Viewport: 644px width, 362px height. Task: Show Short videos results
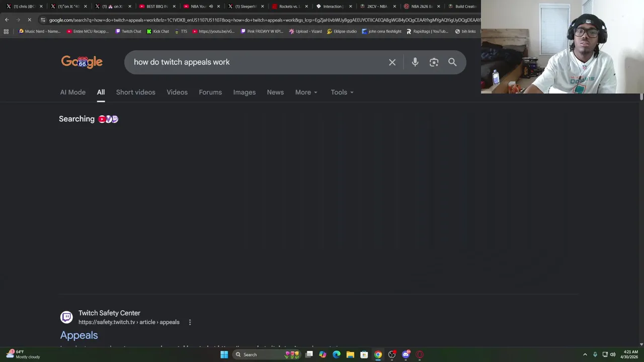coord(135,93)
